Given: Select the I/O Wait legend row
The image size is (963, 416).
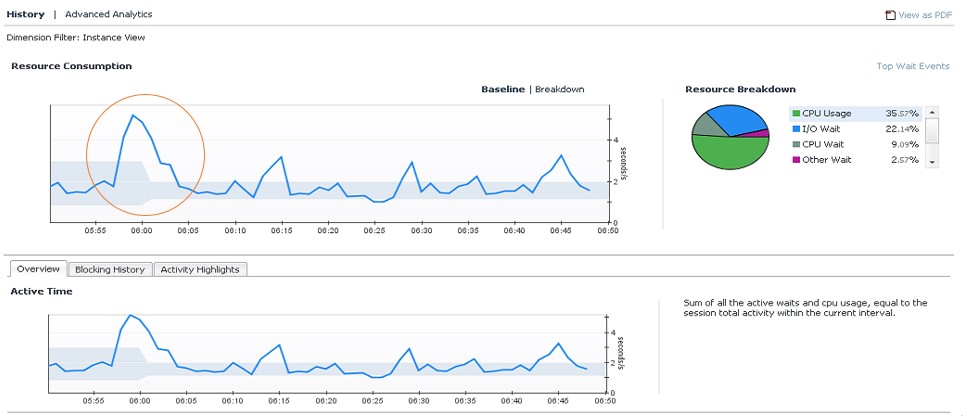Looking at the screenshot, I should 855,129.
